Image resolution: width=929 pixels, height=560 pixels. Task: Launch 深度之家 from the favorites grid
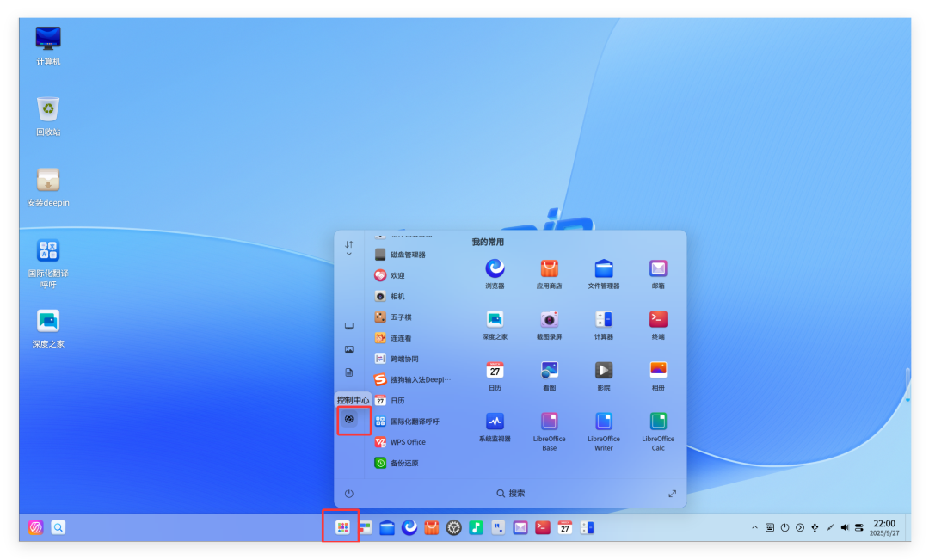[495, 325]
